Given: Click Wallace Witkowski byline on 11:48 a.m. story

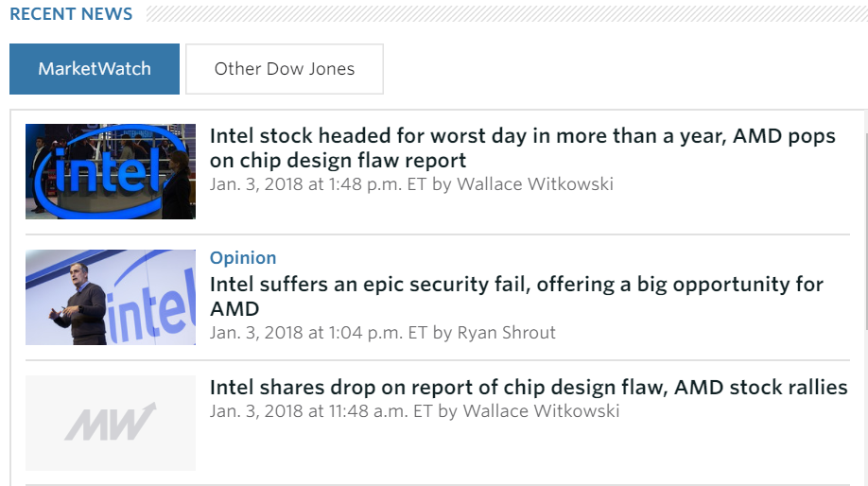Looking at the screenshot, I should point(542,411).
